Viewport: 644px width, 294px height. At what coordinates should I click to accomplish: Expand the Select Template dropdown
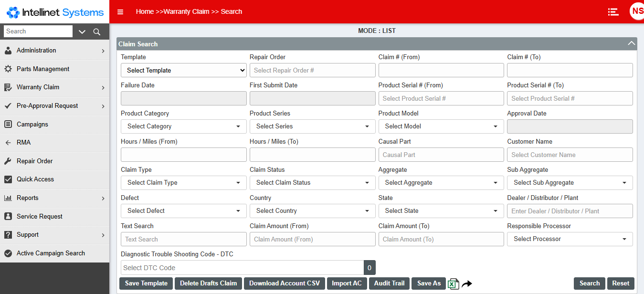click(x=183, y=70)
